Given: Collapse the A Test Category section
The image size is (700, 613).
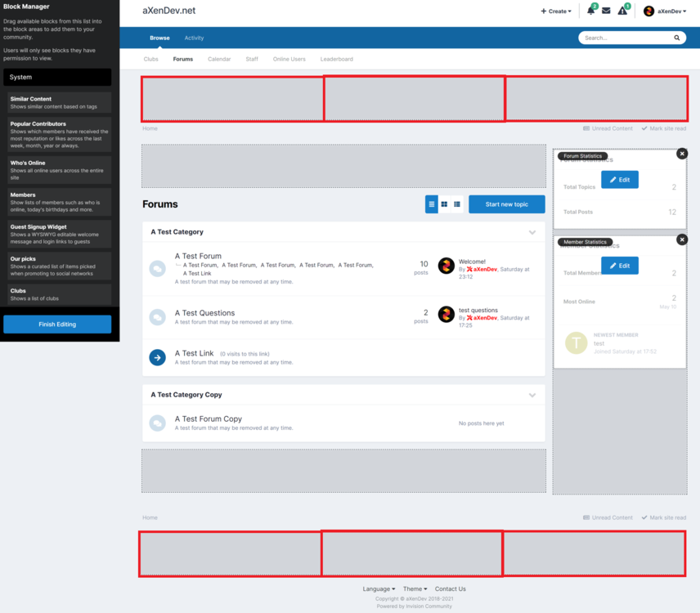Looking at the screenshot, I should [x=532, y=232].
